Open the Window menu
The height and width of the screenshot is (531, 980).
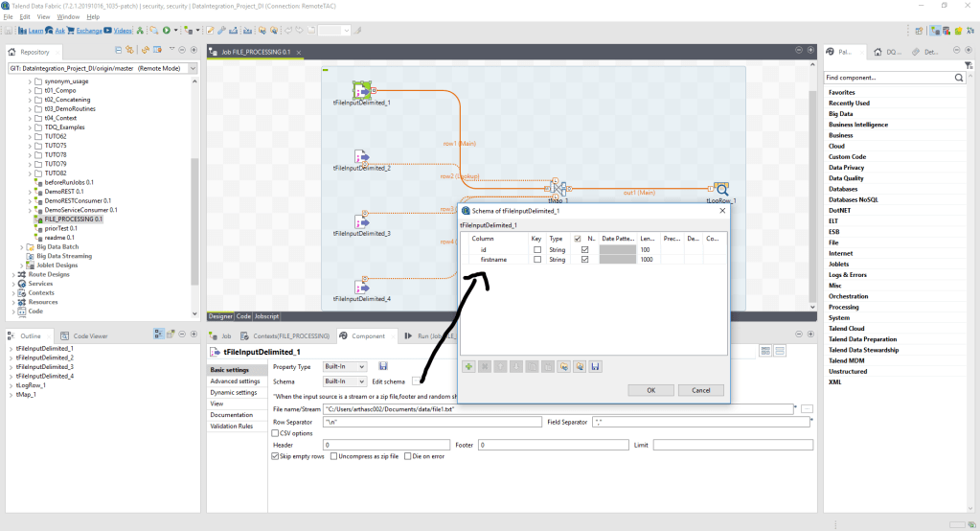click(68, 17)
